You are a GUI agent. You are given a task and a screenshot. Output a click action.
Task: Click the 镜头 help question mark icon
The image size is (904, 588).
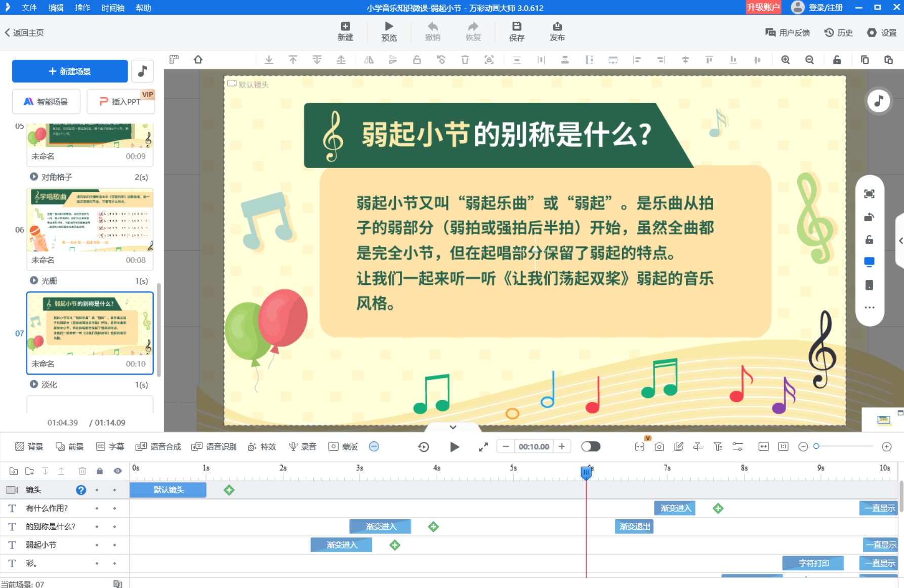[81, 490]
